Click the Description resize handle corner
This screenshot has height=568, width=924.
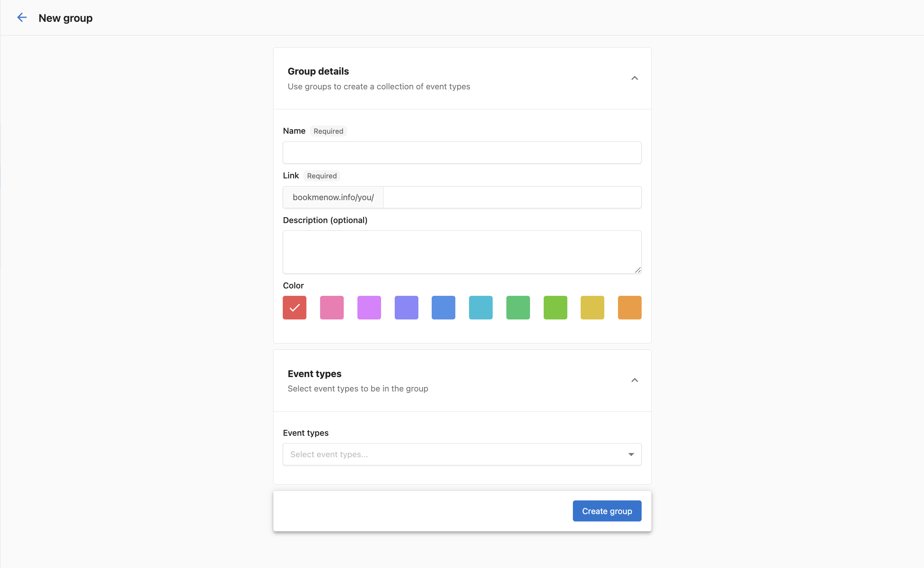click(638, 270)
